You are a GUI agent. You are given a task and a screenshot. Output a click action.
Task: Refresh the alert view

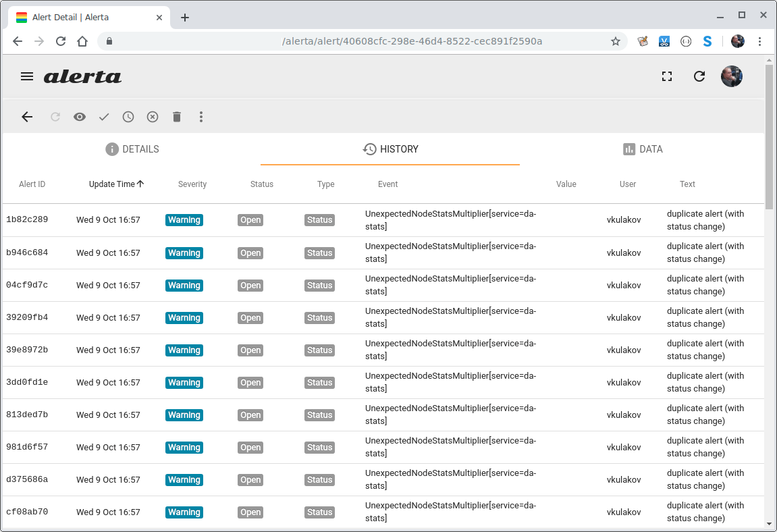pyautogui.click(x=699, y=76)
